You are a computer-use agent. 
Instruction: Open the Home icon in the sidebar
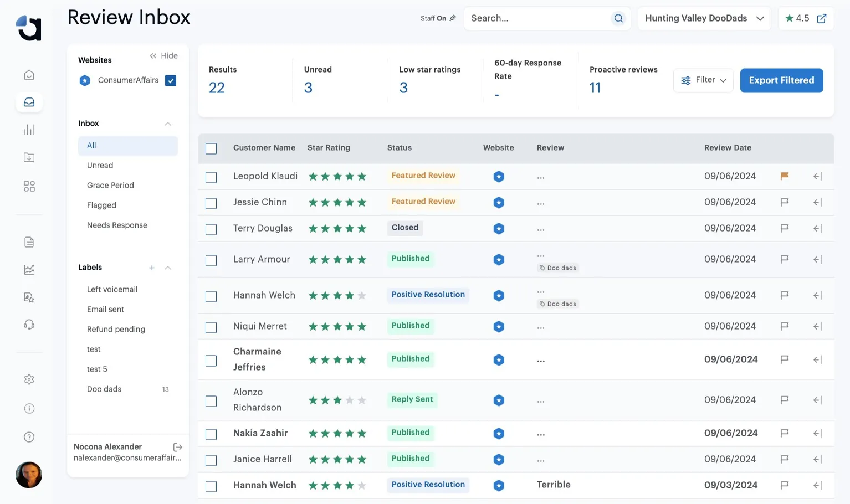pos(29,75)
